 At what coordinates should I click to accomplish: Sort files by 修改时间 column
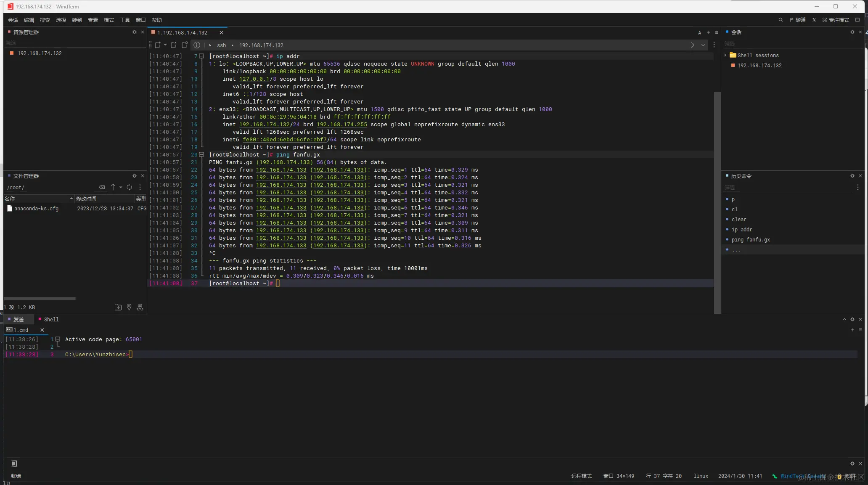point(104,199)
